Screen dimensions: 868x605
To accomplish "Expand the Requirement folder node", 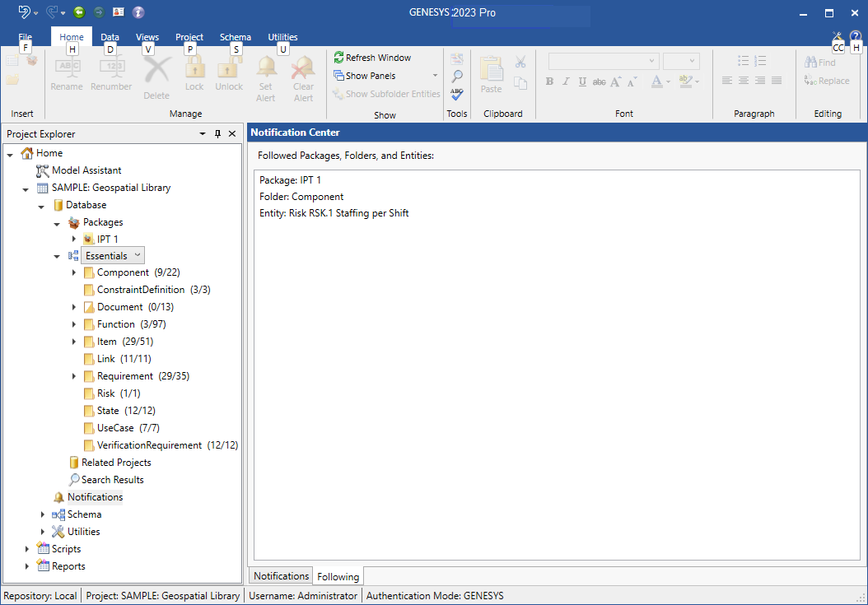I will (73, 376).
